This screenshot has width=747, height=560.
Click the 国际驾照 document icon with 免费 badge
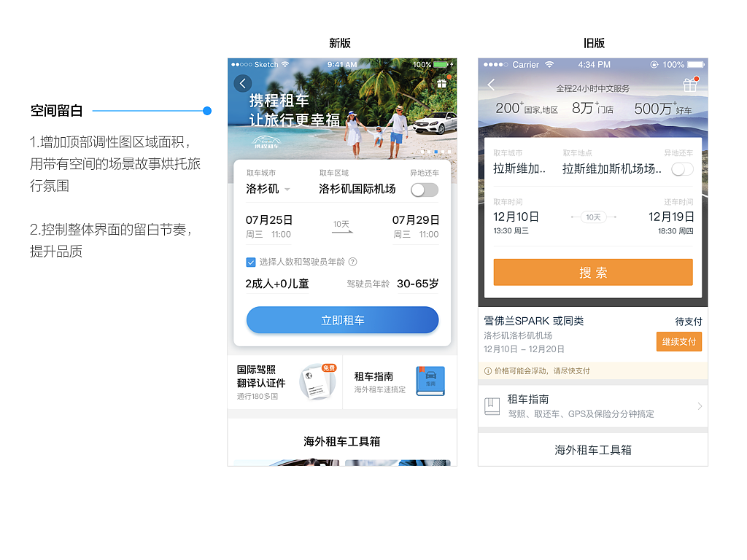tap(317, 381)
